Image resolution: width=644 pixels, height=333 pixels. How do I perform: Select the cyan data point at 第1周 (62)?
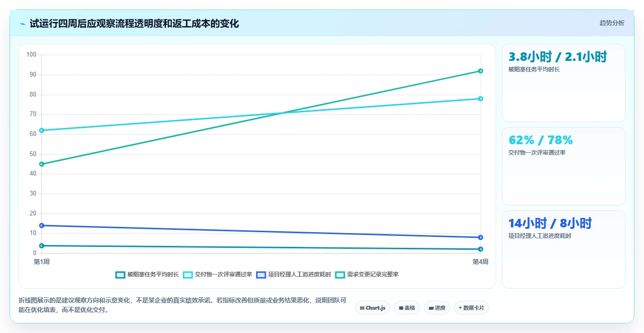pyautogui.click(x=41, y=130)
